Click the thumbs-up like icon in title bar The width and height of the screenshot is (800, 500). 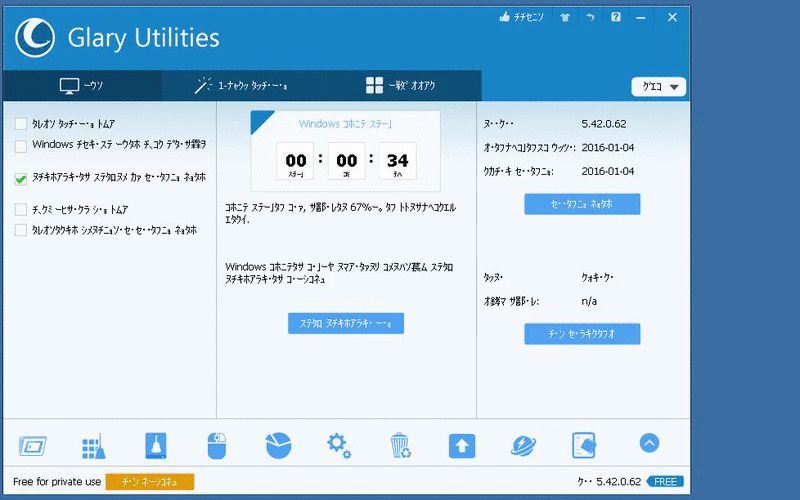click(x=505, y=17)
